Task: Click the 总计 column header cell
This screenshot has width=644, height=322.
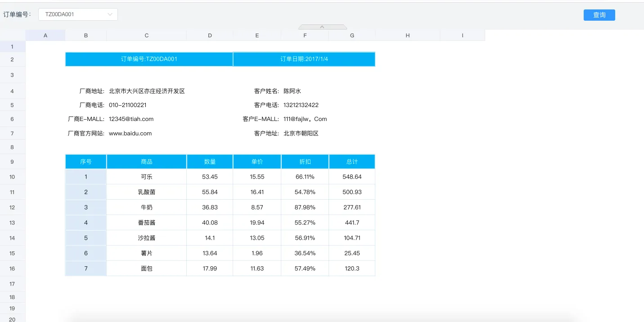Action: pos(352,162)
